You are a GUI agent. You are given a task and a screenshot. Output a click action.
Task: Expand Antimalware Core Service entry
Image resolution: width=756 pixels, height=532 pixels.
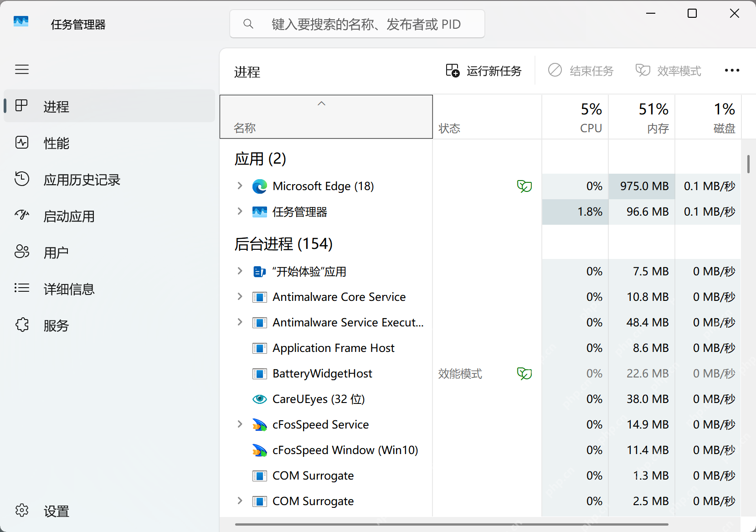[240, 297]
